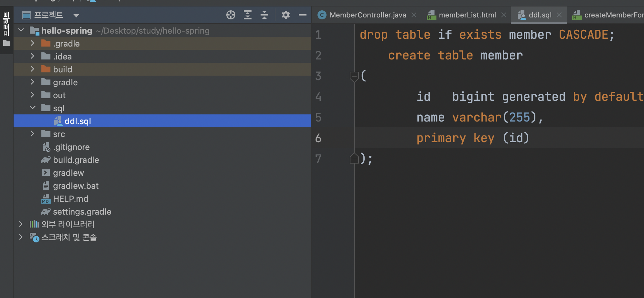The image size is (644, 298).
Task: Expand the .gradle folder
Action: 32,43
